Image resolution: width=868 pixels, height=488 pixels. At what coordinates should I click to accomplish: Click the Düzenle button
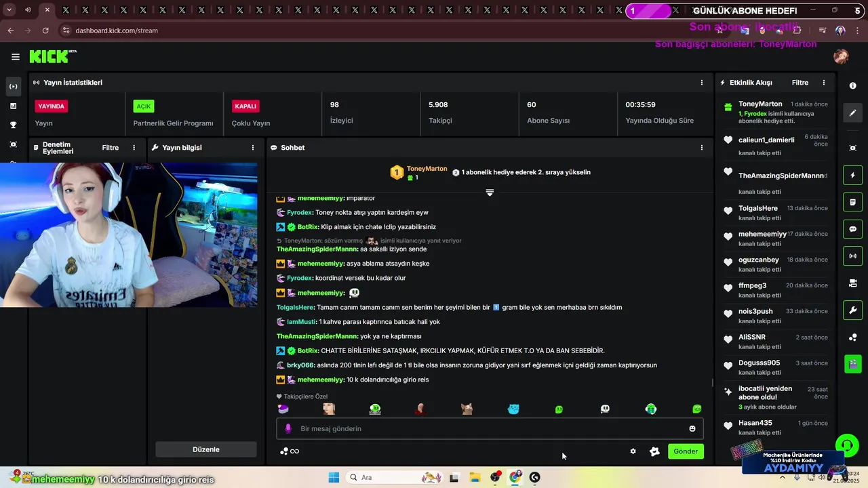click(206, 449)
